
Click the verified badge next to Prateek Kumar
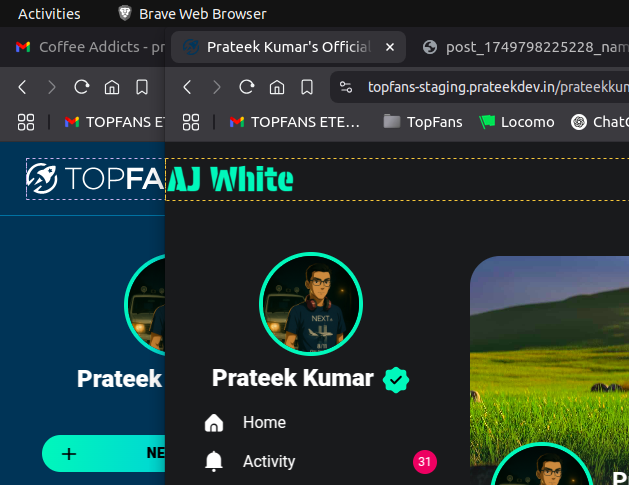396,379
